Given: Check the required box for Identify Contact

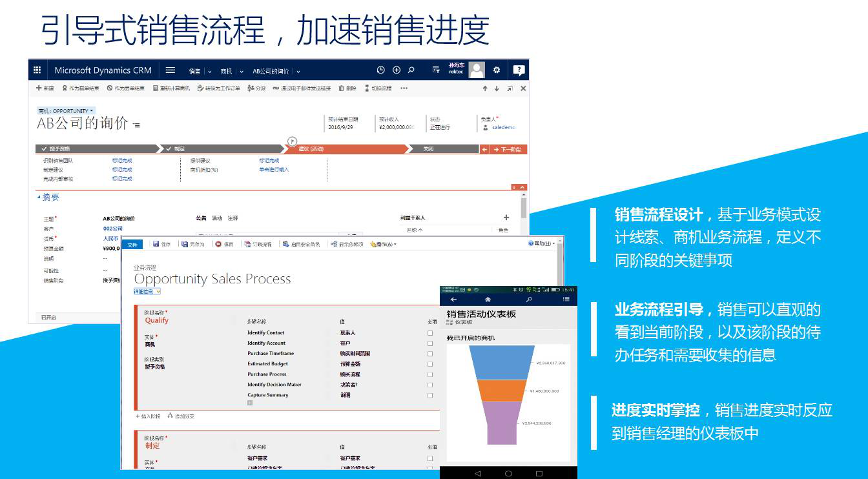Looking at the screenshot, I should point(430,333).
